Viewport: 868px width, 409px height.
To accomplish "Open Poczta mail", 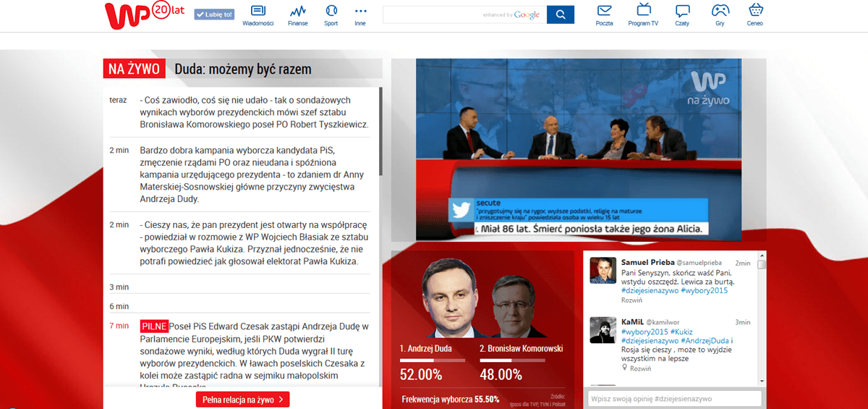I will click(x=604, y=16).
